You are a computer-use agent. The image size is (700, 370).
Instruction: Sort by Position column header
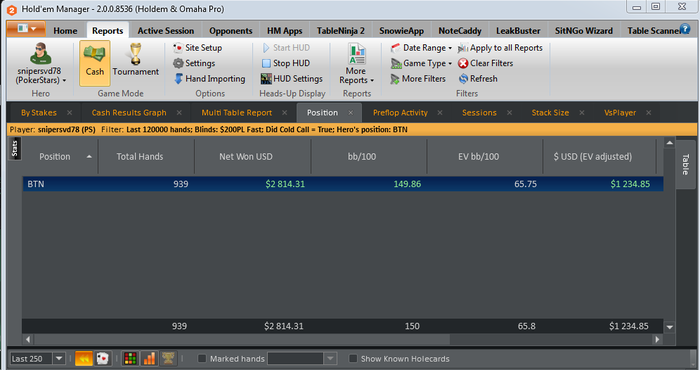(60, 157)
